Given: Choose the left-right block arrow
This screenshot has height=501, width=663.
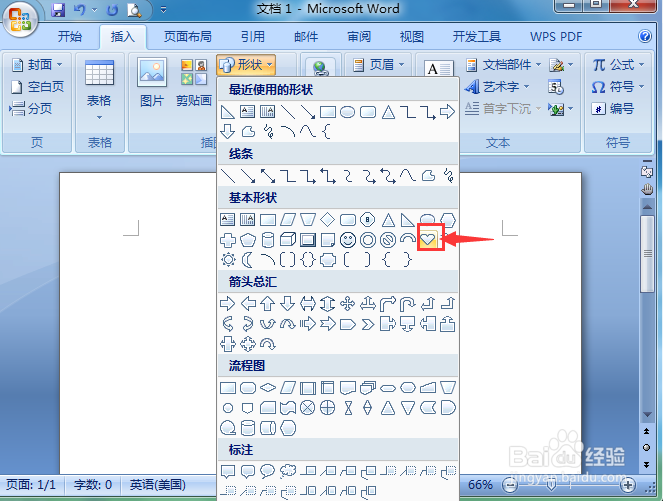Looking at the screenshot, I should point(307,304).
